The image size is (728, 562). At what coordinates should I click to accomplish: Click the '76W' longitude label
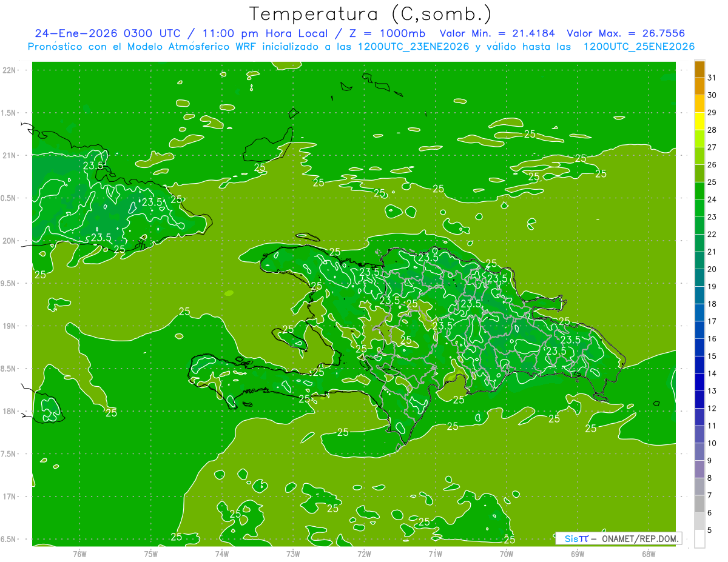[x=79, y=554]
